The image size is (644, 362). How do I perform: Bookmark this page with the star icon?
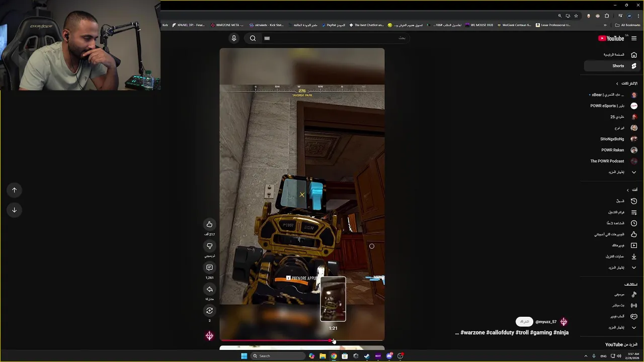[x=576, y=16]
